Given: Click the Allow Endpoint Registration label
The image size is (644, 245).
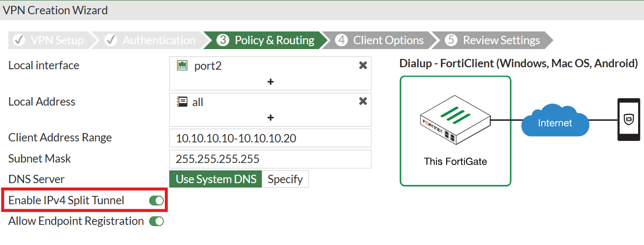Looking at the screenshot, I should [76, 221].
